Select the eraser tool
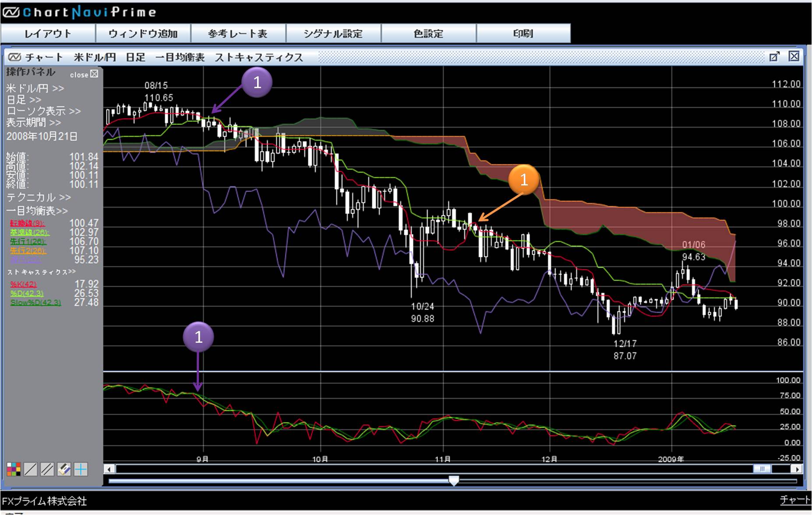The height and width of the screenshot is (515, 812). [64, 469]
